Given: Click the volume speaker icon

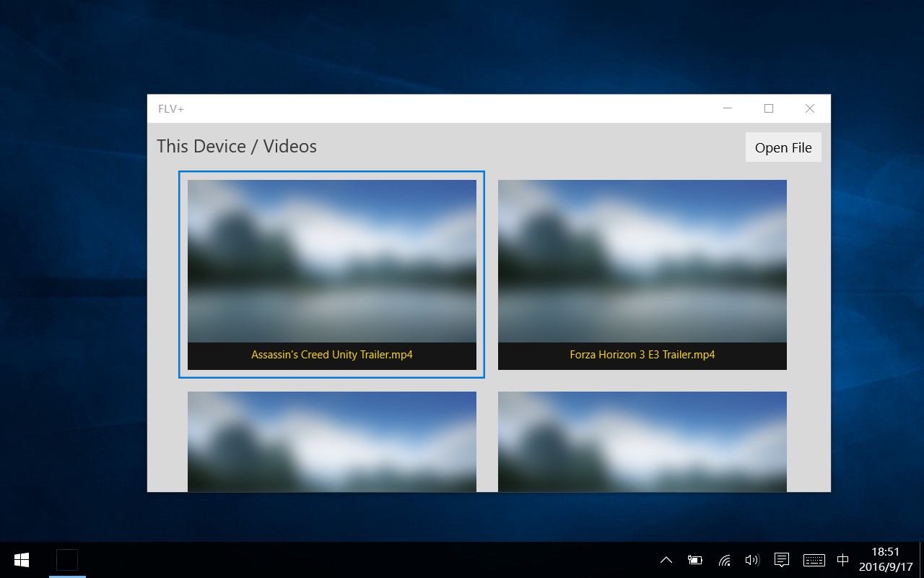Looking at the screenshot, I should coord(752,560).
